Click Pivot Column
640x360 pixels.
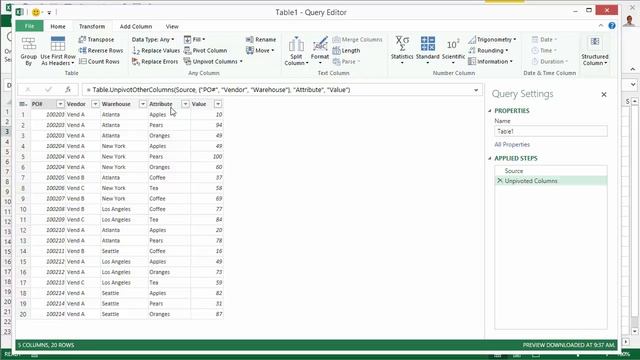205,51
